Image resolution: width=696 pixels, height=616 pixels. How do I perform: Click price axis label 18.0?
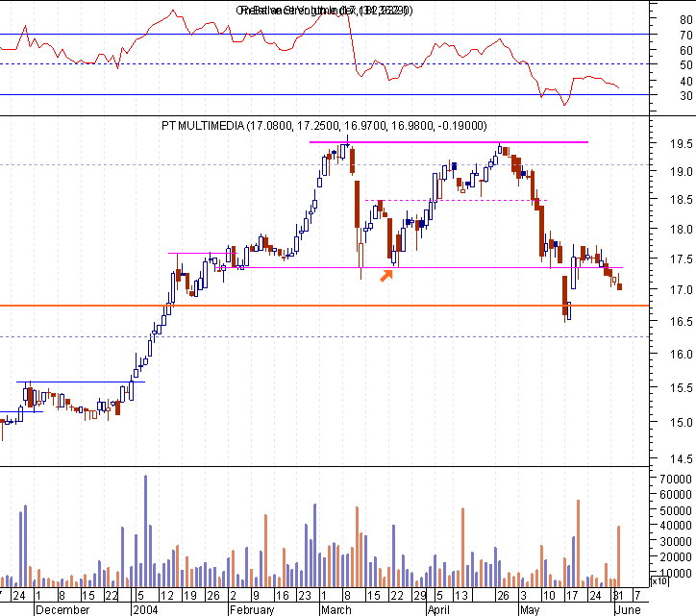click(x=682, y=230)
